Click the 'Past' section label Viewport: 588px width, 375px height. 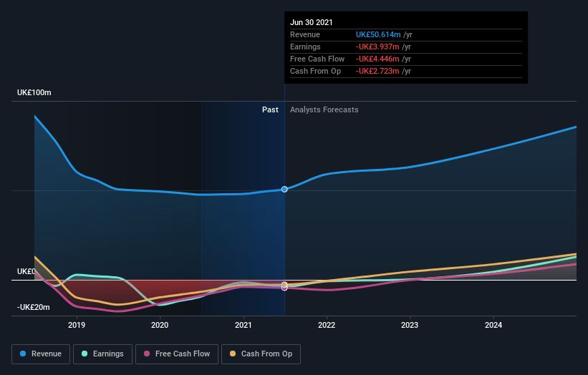tap(270, 109)
